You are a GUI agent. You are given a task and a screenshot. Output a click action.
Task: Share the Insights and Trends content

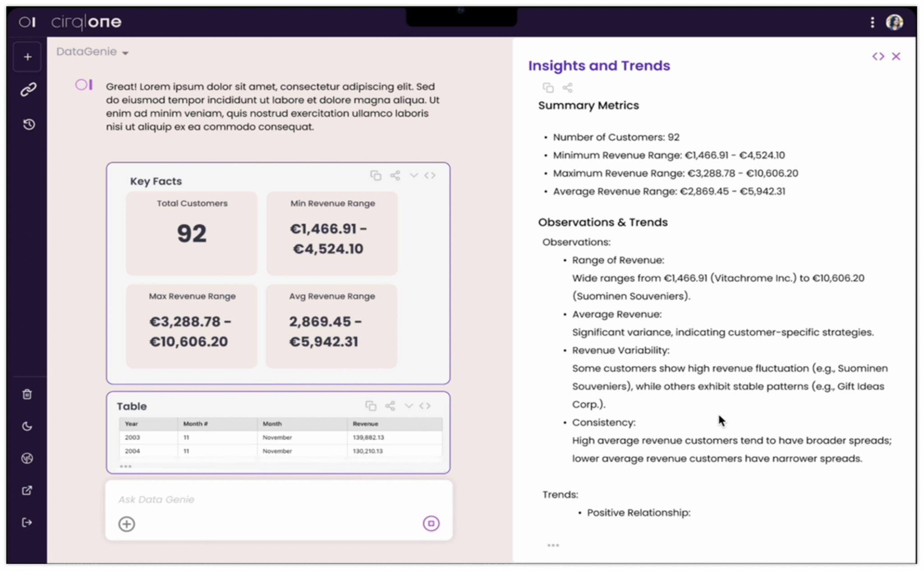568,87
